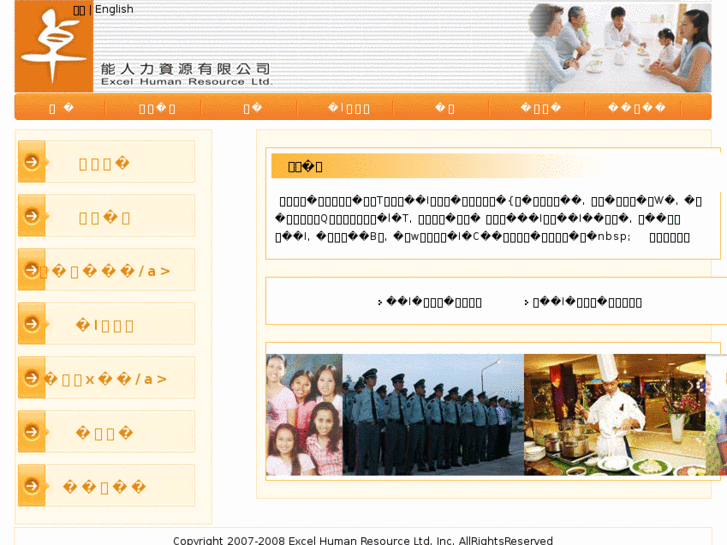This screenshot has height=545, width=727.
Task: Open sidebar item with 'x' and '/a>'
Action: pyautogui.click(x=105, y=379)
